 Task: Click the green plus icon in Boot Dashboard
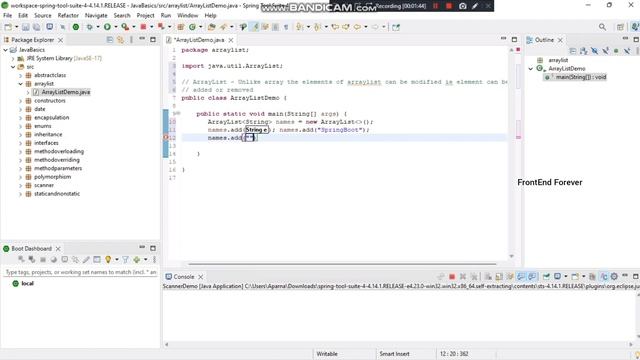click(x=137, y=260)
